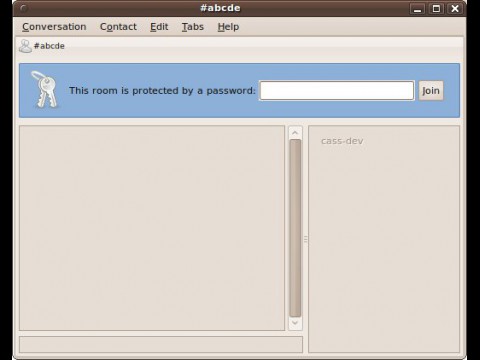Click the #abcde room name label
480x360 pixels.
[49, 46]
